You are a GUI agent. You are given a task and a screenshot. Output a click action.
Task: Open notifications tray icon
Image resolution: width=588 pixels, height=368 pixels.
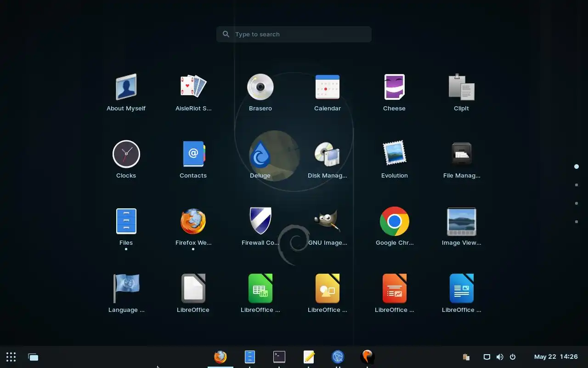coord(487,357)
